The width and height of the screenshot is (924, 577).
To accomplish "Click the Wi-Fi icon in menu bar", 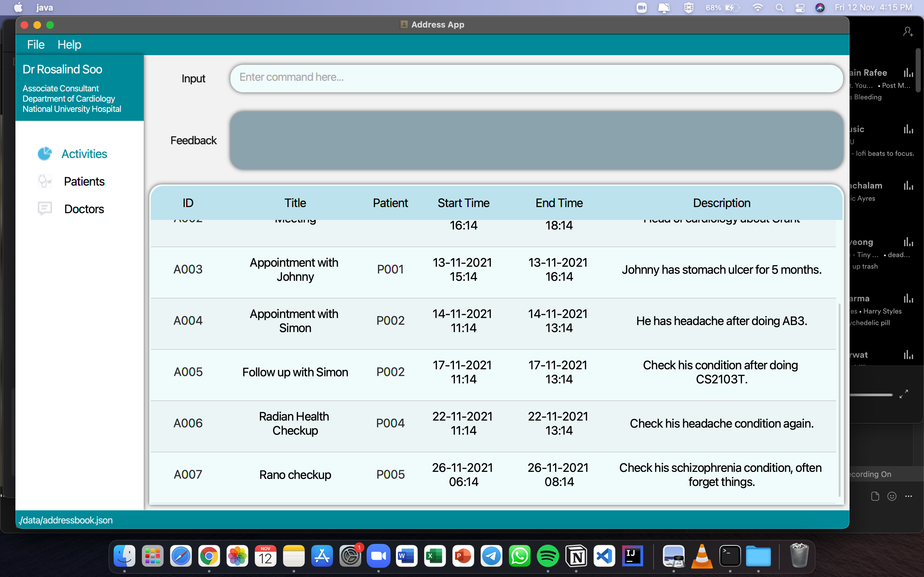I will [x=757, y=8].
